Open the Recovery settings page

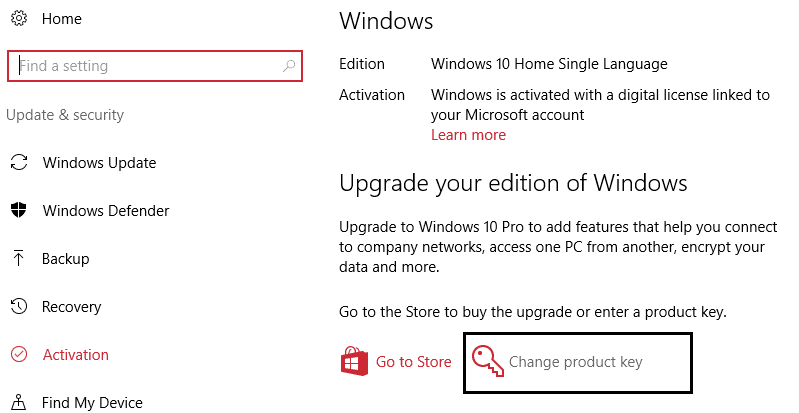click(x=71, y=307)
